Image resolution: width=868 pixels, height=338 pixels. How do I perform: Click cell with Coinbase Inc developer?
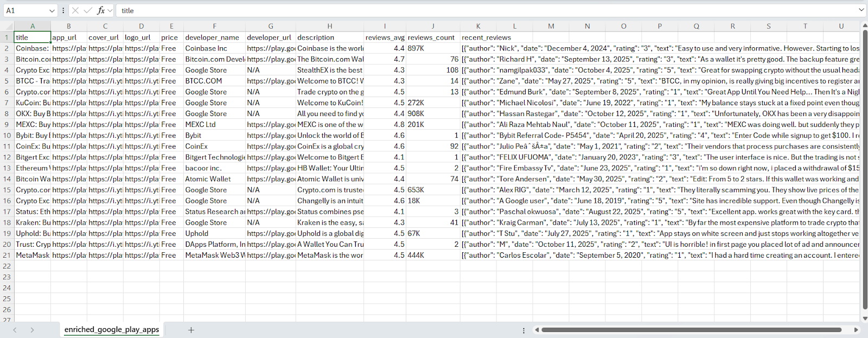(x=214, y=48)
